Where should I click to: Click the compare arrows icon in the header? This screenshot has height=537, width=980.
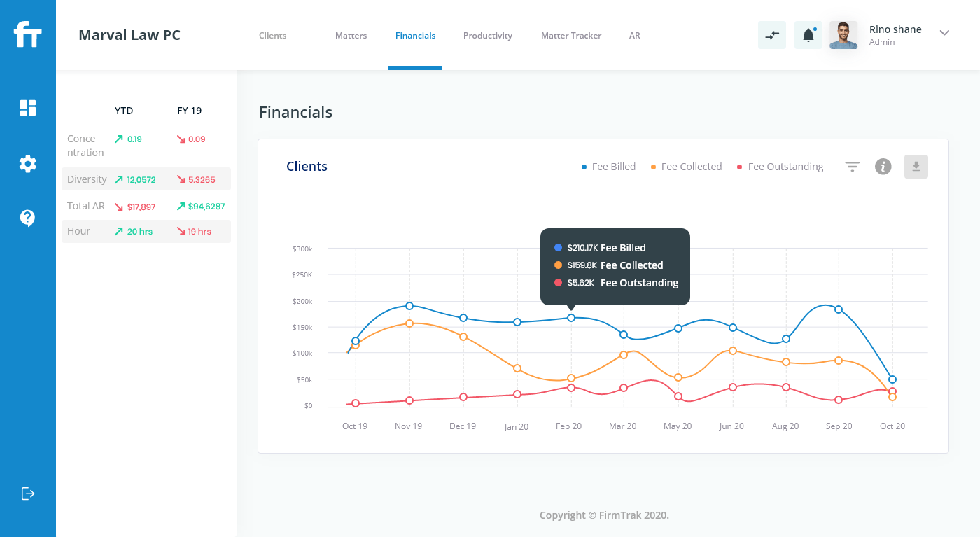point(771,34)
